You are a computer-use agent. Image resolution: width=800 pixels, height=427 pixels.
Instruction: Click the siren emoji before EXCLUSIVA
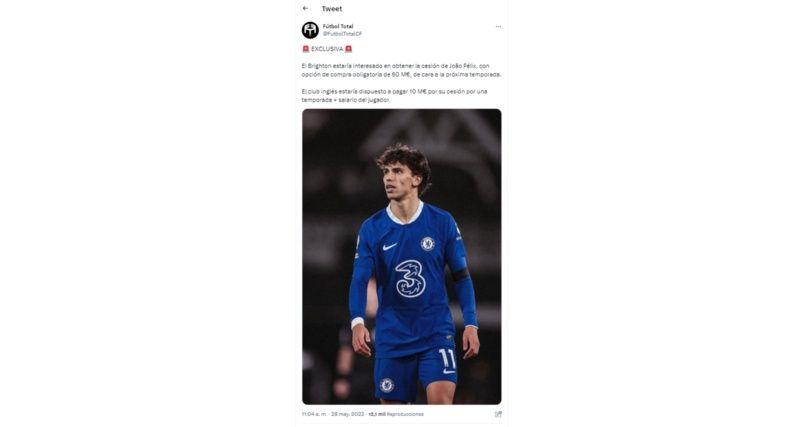(306, 48)
